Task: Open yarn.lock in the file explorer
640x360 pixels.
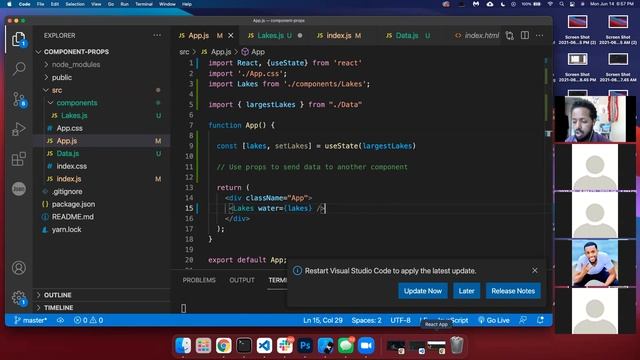Action: (102, 229)
